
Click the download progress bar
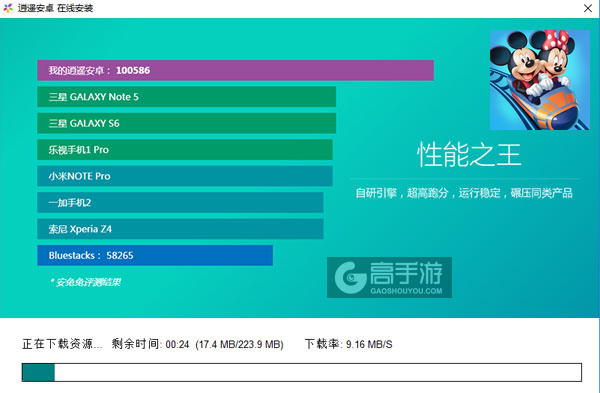tap(302, 372)
